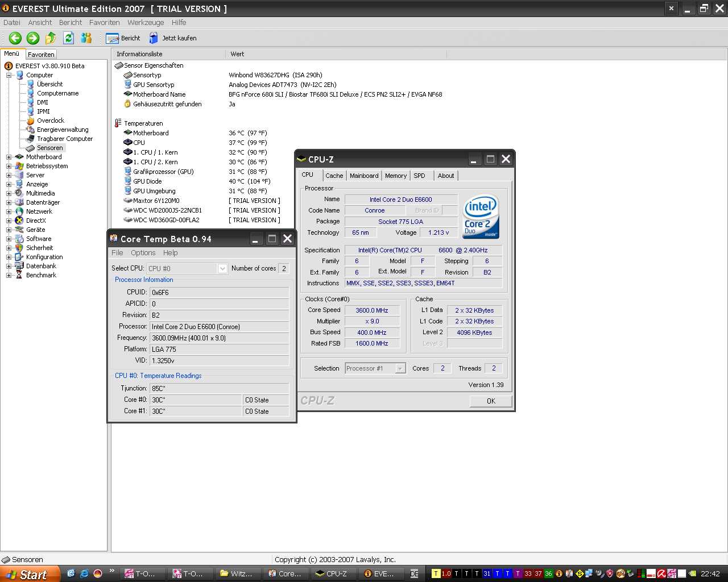Open the Ansicht menu

(x=40, y=23)
